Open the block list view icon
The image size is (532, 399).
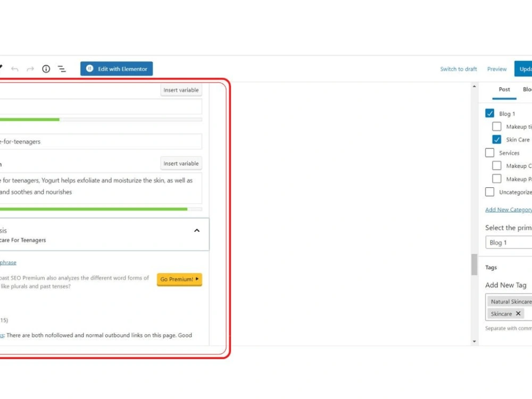point(62,69)
